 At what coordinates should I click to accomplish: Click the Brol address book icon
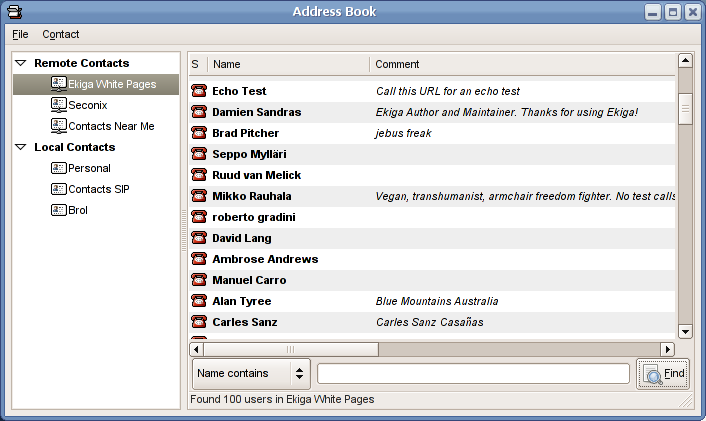click(x=58, y=210)
